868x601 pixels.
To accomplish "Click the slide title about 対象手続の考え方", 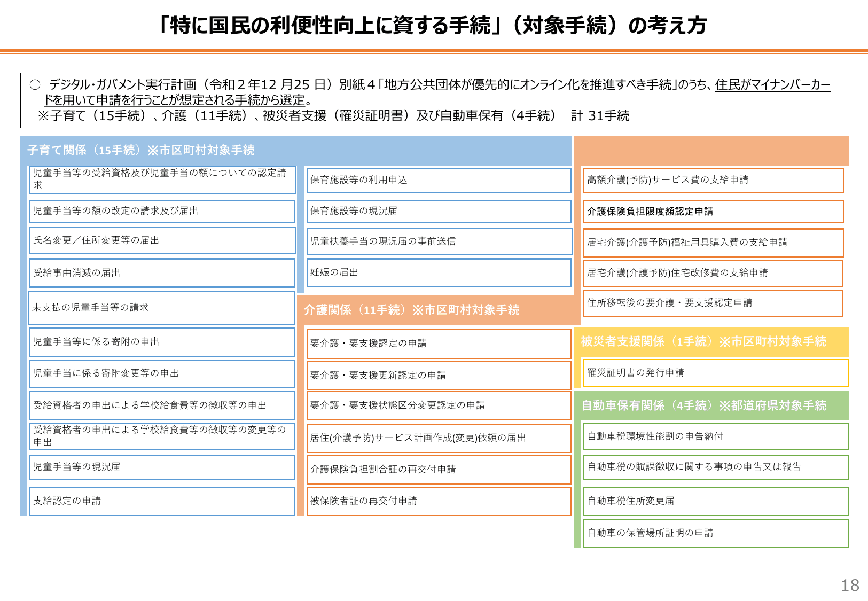I will click(434, 24).
